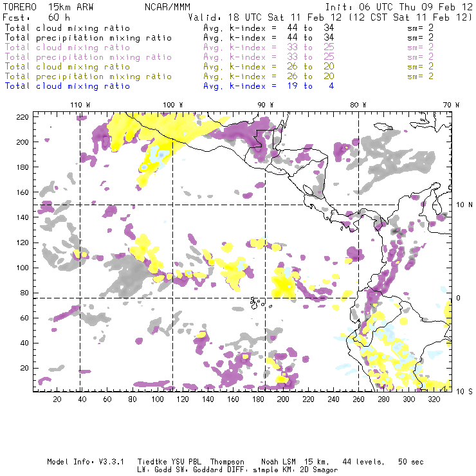
Task: Select the y-axis tick label '120'
Action: point(23,243)
